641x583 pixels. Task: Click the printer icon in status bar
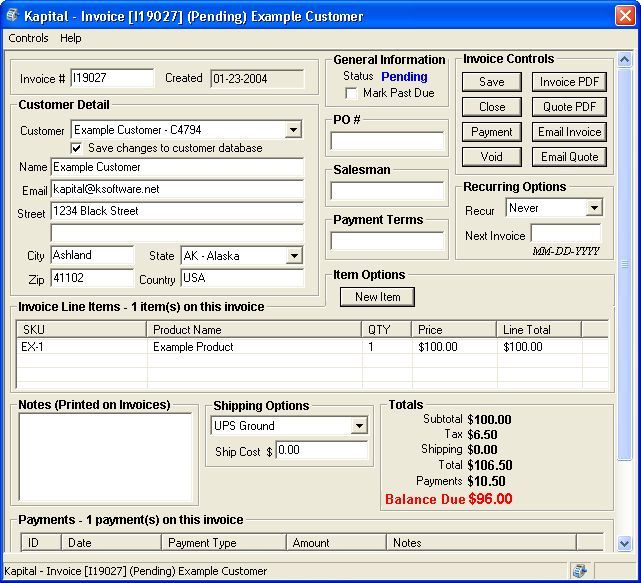[580, 571]
